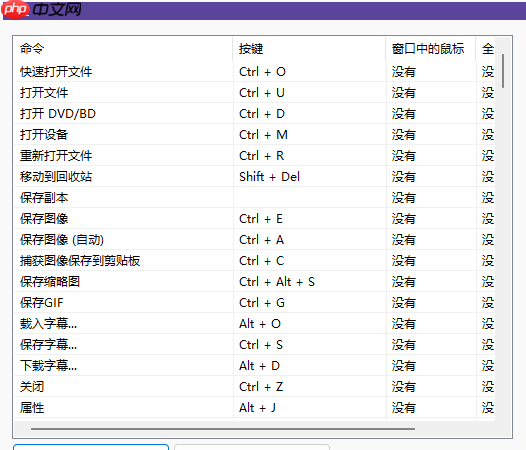The height and width of the screenshot is (450, 526).
Task: Click the Alt + D key cell
Action: click(x=310, y=365)
